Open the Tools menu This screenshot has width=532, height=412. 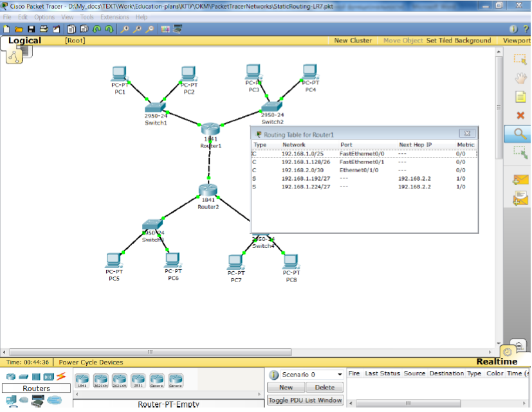(x=87, y=17)
